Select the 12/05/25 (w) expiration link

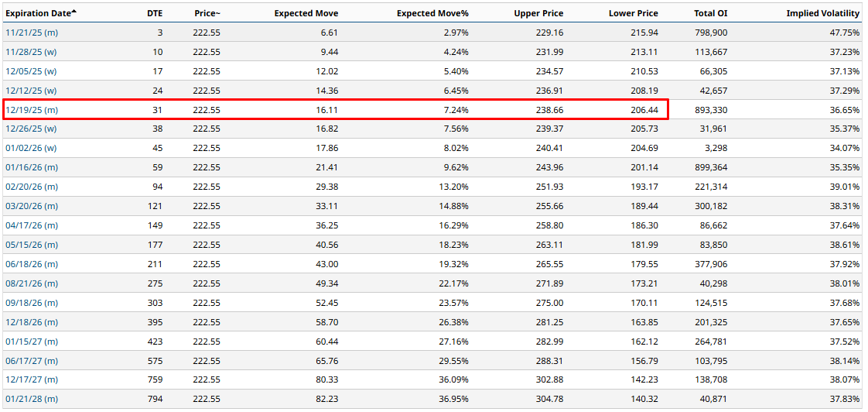click(x=31, y=71)
